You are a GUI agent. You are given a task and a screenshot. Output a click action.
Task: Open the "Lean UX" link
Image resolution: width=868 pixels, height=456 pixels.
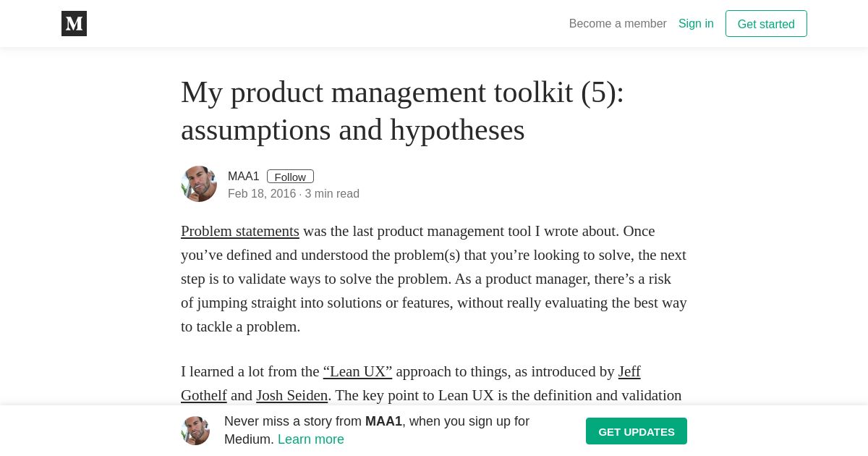(357, 371)
